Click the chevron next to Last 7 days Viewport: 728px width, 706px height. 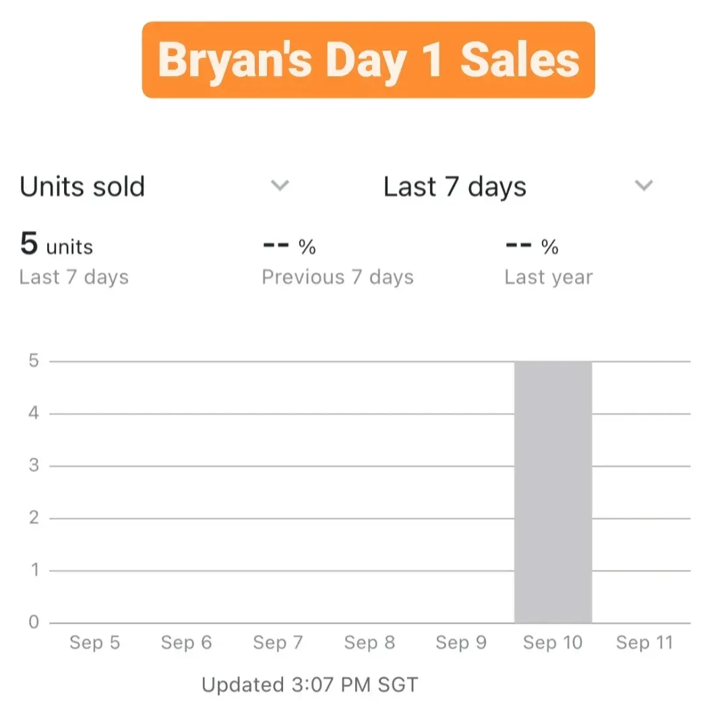tap(644, 185)
